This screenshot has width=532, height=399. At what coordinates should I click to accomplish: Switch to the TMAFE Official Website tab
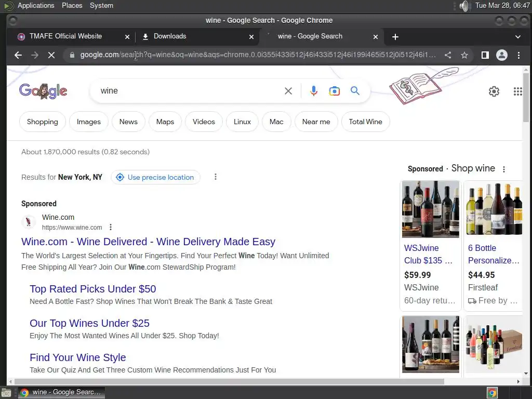tap(65, 36)
